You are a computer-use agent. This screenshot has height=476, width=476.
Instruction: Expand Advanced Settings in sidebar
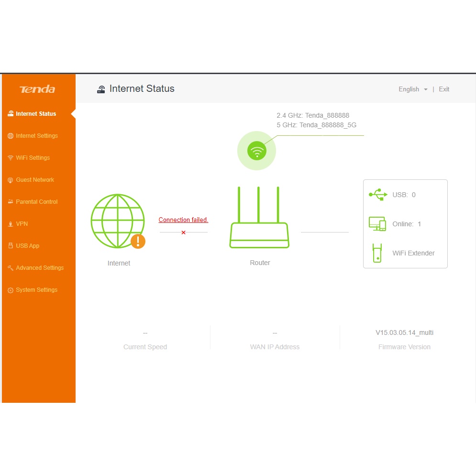[39, 268]
